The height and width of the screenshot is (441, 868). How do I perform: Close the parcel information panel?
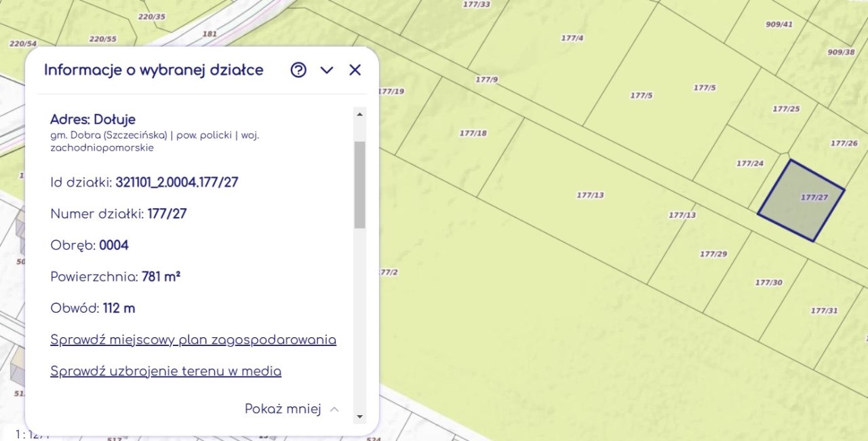(355, 70)
